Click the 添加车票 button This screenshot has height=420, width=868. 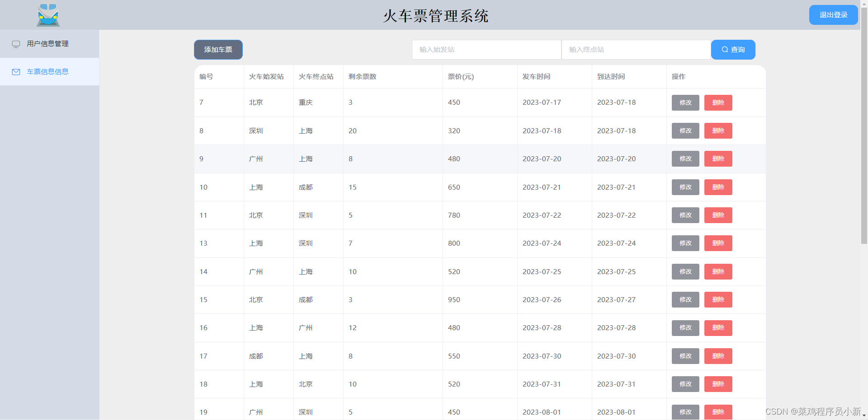click(218, 50)
